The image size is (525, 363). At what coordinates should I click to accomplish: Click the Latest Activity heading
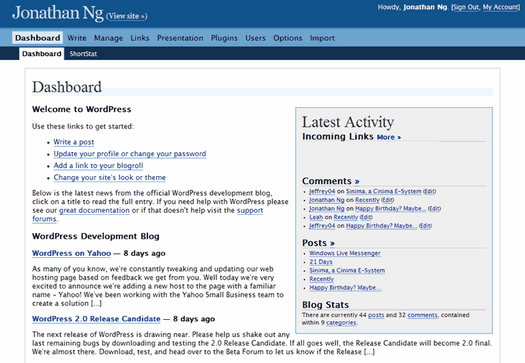click(348, 122)
